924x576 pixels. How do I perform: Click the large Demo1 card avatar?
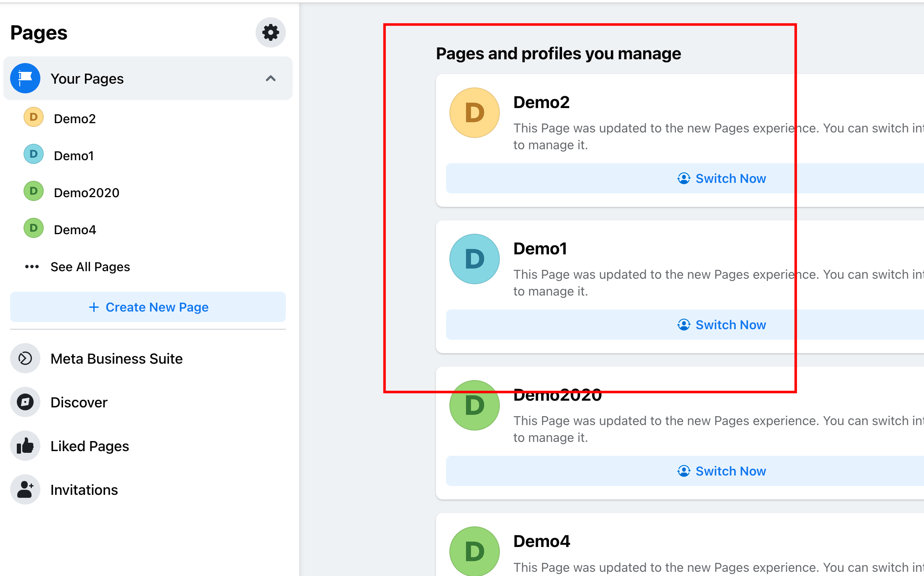coord(475,259)
